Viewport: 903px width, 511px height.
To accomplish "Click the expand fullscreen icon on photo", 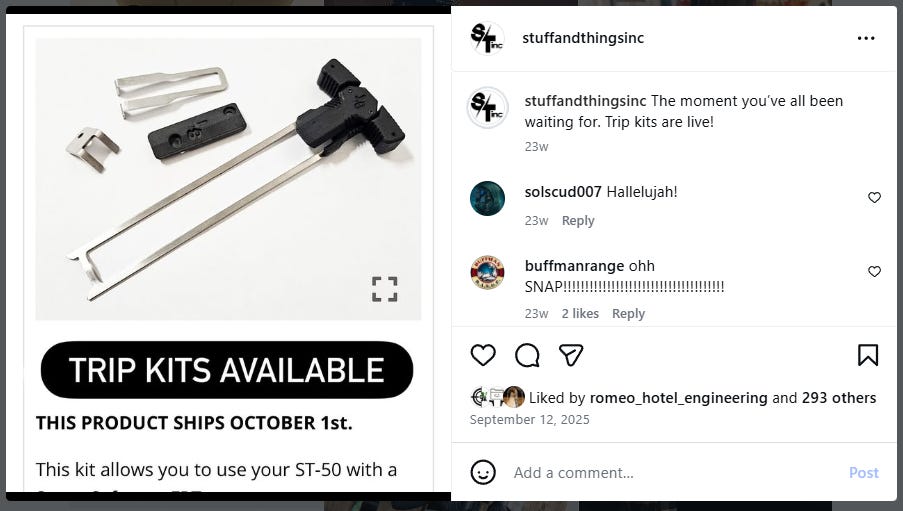I will coord(385,289).
